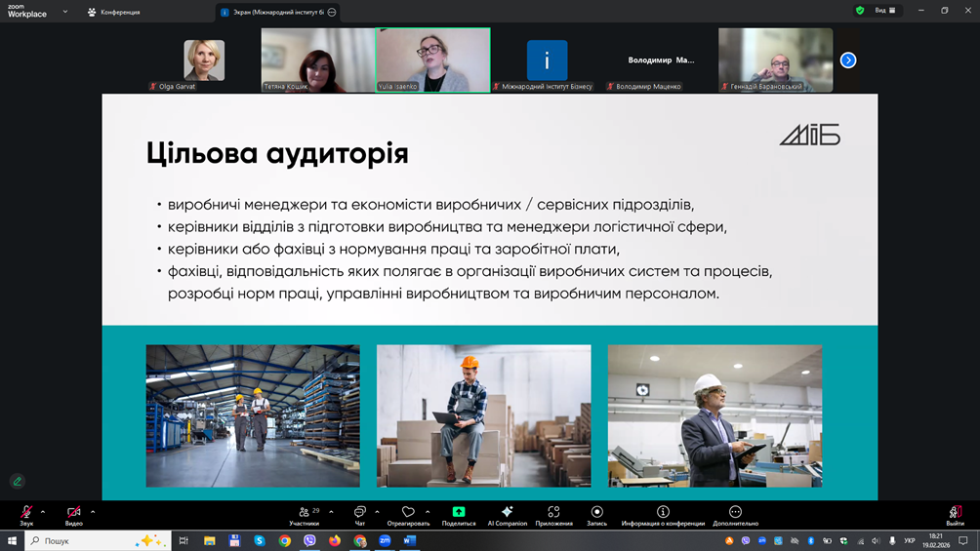The image size is (980, 551).
Task: Click the green Поделиться share screen icon
Action: point(458,513)
